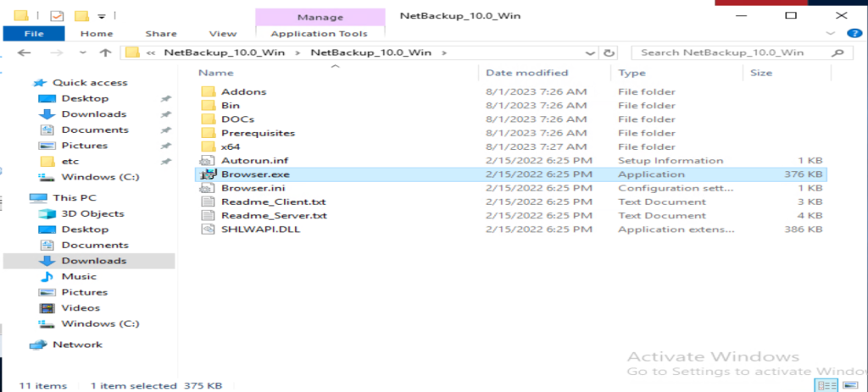Click the SHLWAPI.DLL file name
This screenshot has height=392, width=868.
point(260,230)
